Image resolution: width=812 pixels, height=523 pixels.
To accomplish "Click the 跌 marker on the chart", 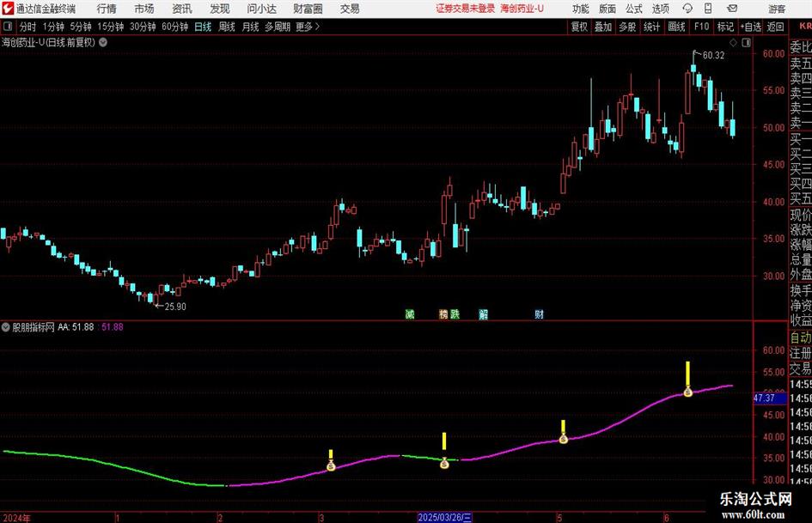I will click(455, 313).
